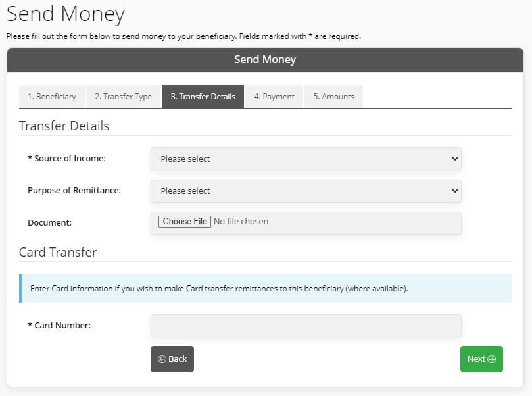Image resolution: width=532 pixels, height=396 pixels.
Task: Click the Purpose of Remittance label
Action: pos(74,190)
